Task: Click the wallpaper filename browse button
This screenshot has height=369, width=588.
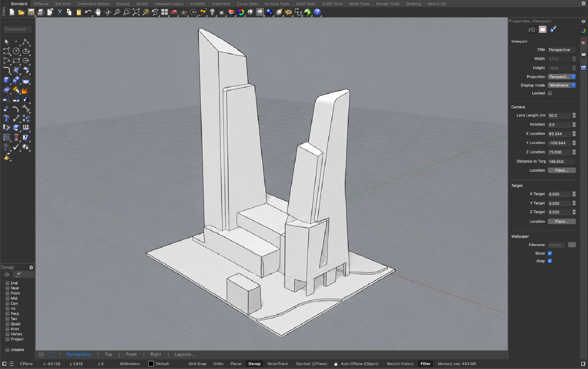Action: [x=572, y=245]
